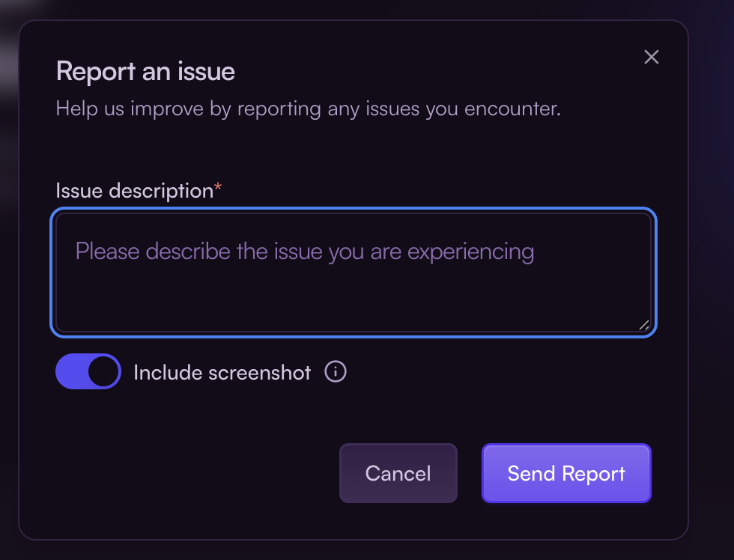Click the info icon beside Include screenshot
Image resolution: width=734 pixels, height=560 pixels.
point(336,372)
